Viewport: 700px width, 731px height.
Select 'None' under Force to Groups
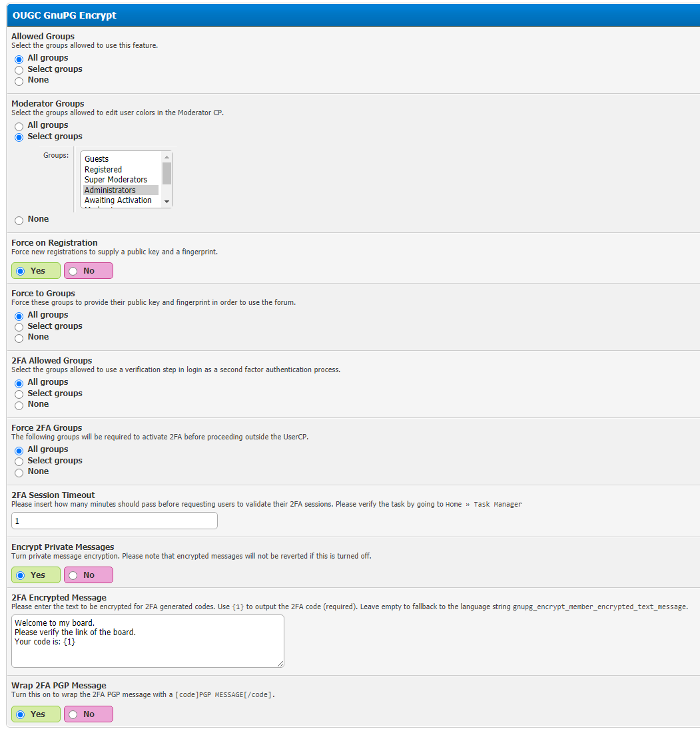tap(19, 338)
